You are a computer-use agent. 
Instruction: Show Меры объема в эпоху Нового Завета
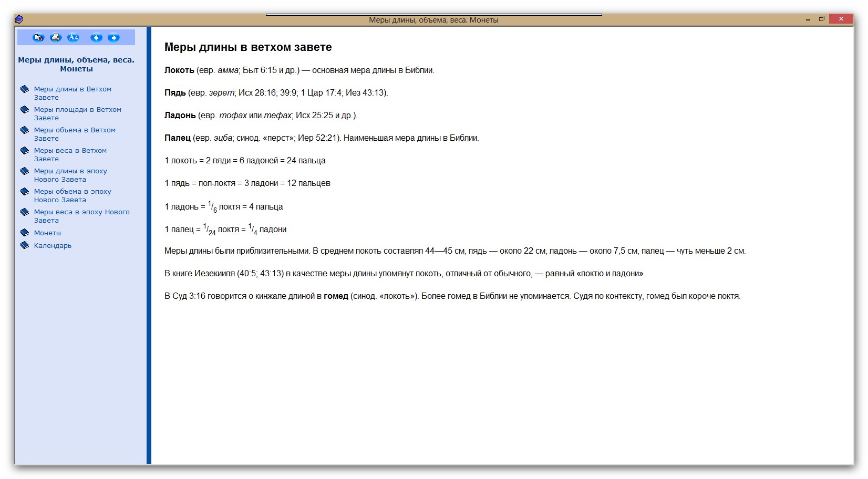(73, 195)
